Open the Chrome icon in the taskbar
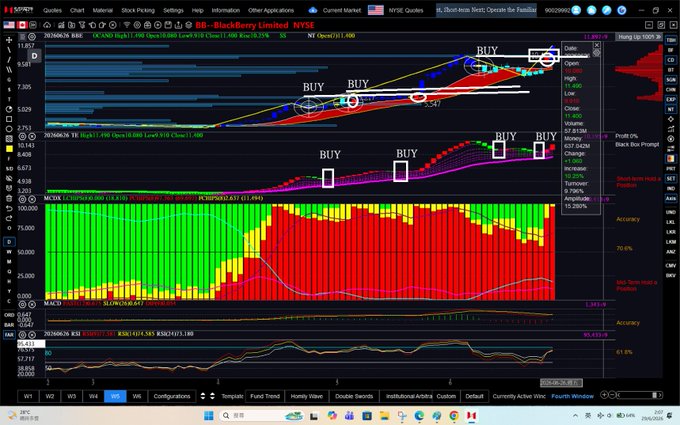Image resolution: width=680 pixels, height=425 pixels. pos(454,416)
